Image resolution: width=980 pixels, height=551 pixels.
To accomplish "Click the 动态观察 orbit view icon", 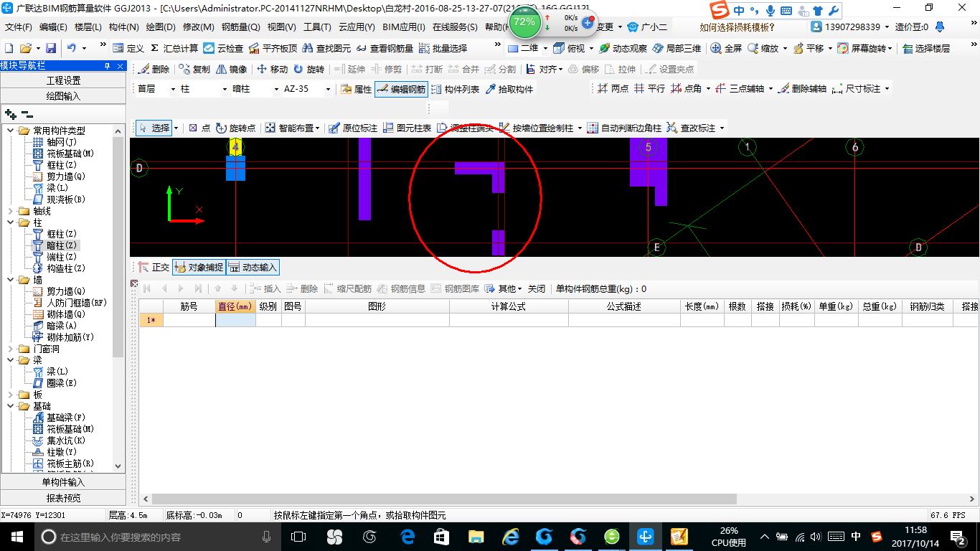I will pos(623,48).
